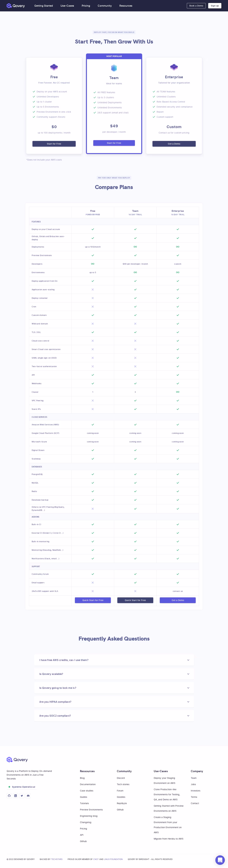Screen dimensions: 228x868
Task: Click the Enterprise plan cube icon
Action: (174, 67)
